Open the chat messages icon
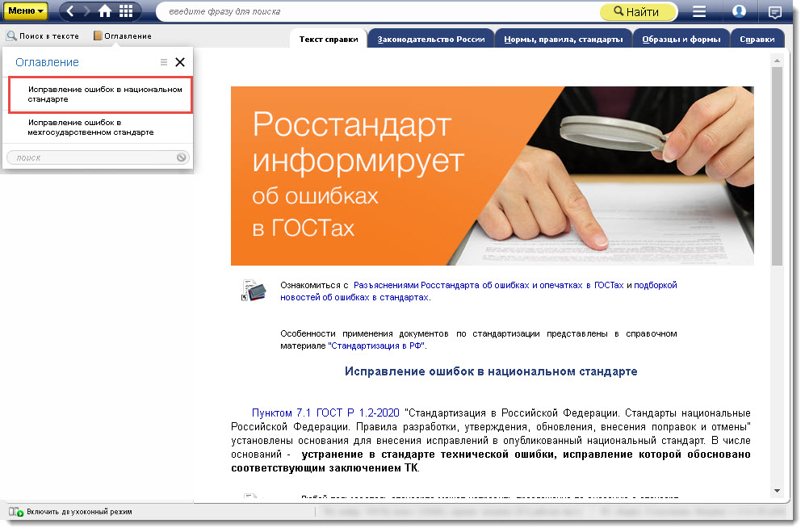Viewport: 805px width, 532px height. [x=774, y=12]
